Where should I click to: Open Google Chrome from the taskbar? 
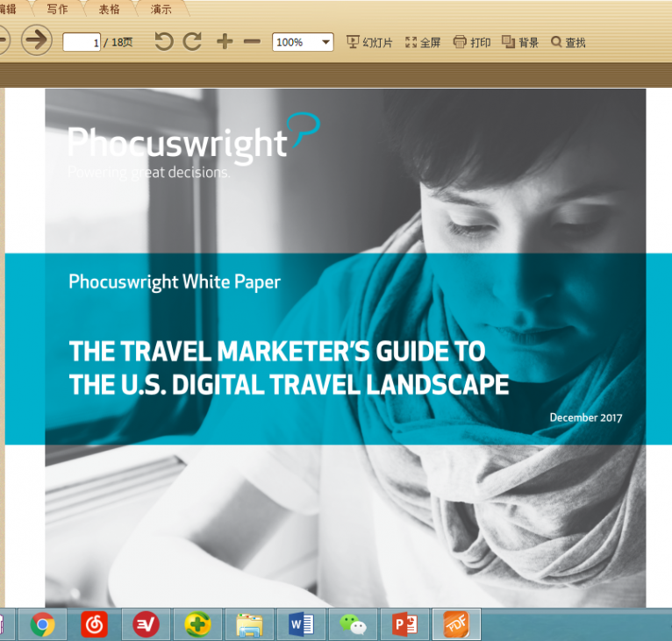(42, 624)
